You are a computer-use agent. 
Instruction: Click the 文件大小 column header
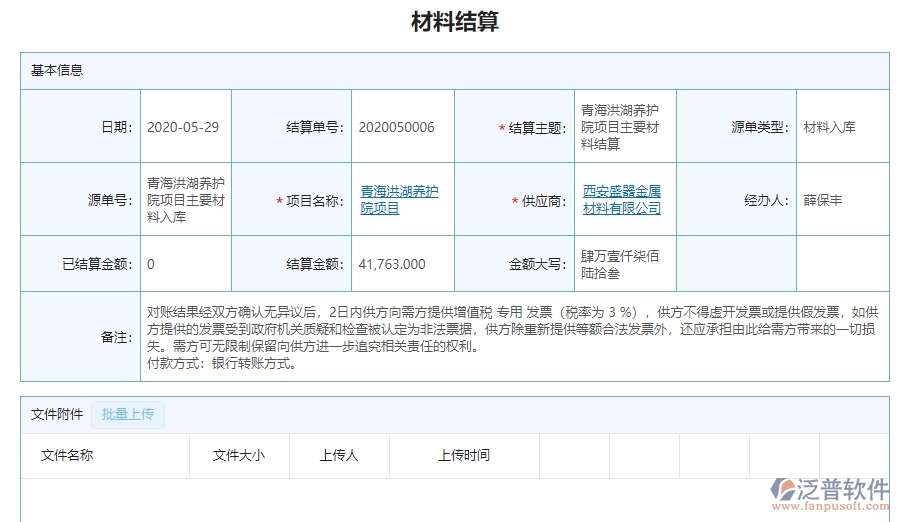click(239, 455)
